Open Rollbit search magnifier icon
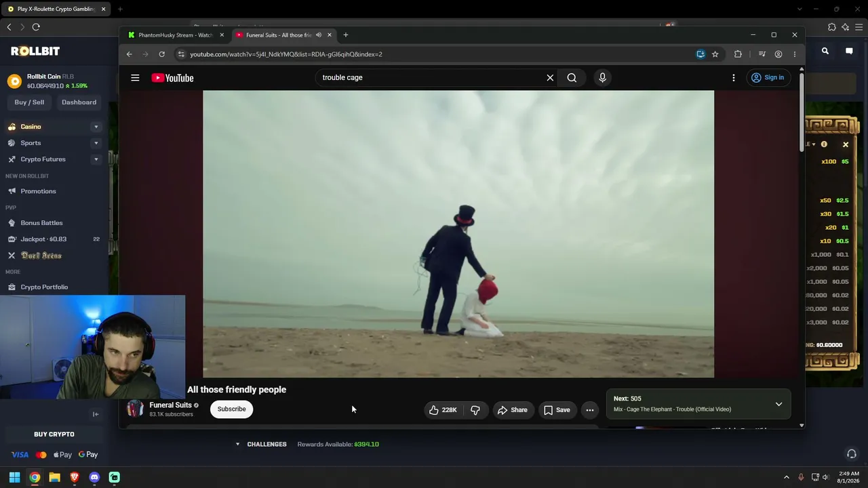 pos(825,51)
